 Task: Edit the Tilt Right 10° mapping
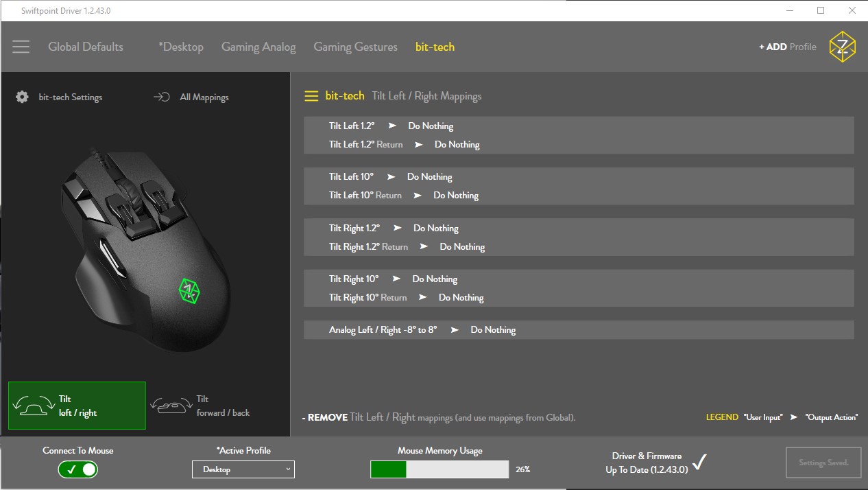[x=579, y=279]
